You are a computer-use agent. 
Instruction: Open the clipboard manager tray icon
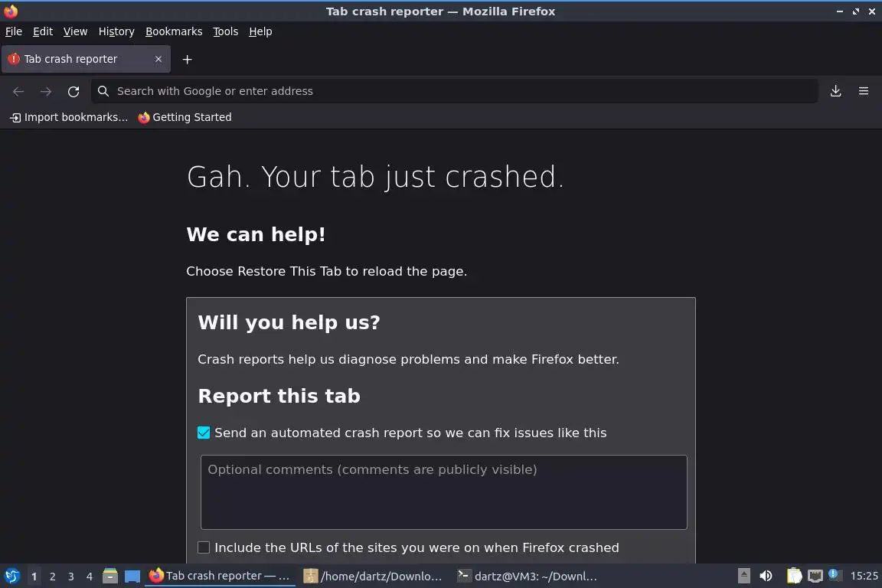click(794, 576)
